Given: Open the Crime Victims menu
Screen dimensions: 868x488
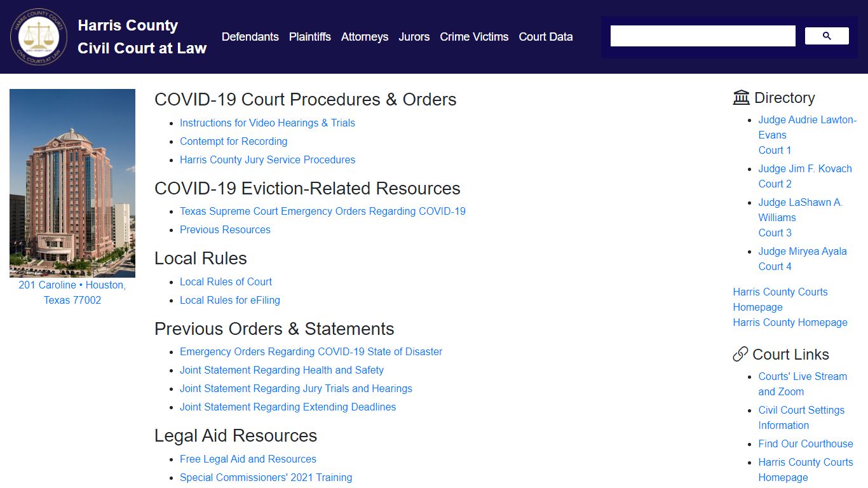Looking at the screenshot, I should pos(474,37).
